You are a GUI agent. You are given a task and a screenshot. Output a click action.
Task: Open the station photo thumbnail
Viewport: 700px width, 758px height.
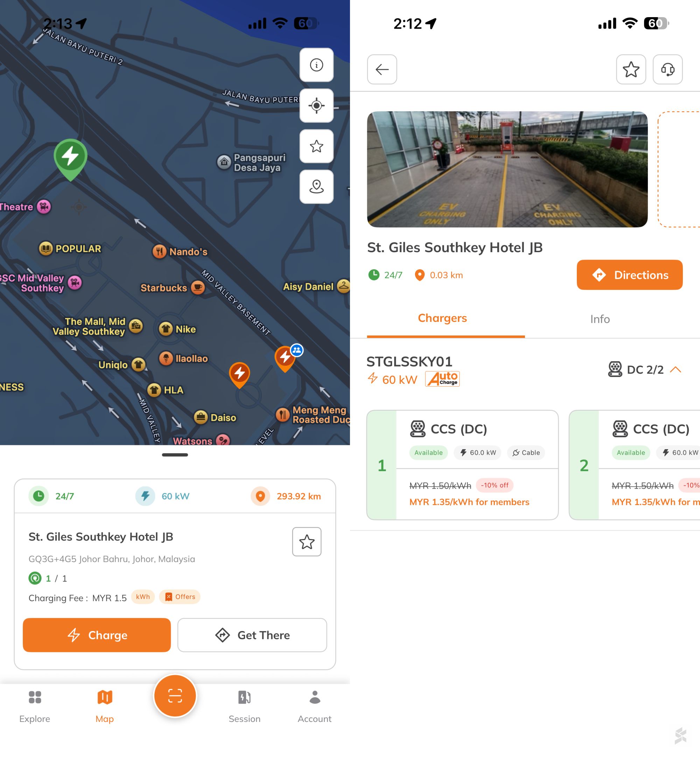point(507,169)
